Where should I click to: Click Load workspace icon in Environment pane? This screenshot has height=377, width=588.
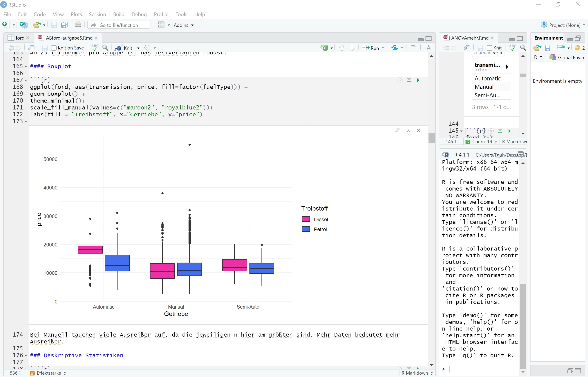(537, 48)
